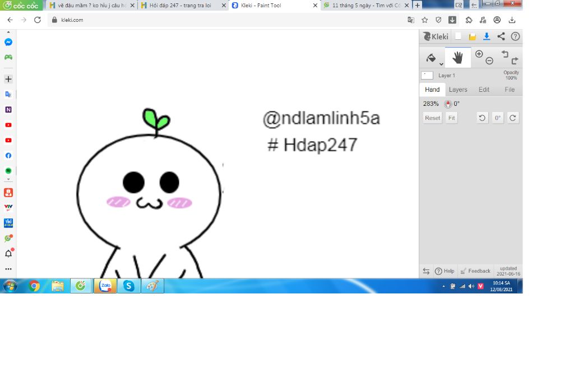Viewport: 574px width, 392px height.
Task: Flip the panel side with the swap arrows
Action: point(426,271)
